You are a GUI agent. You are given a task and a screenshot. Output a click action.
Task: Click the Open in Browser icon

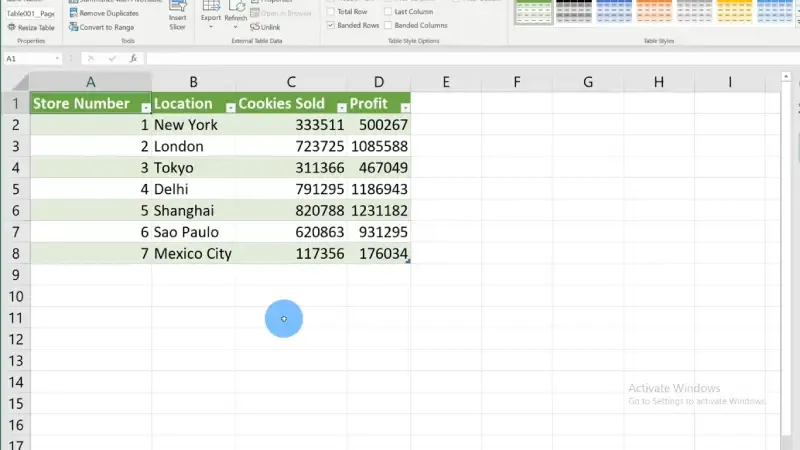click(255, 13)
